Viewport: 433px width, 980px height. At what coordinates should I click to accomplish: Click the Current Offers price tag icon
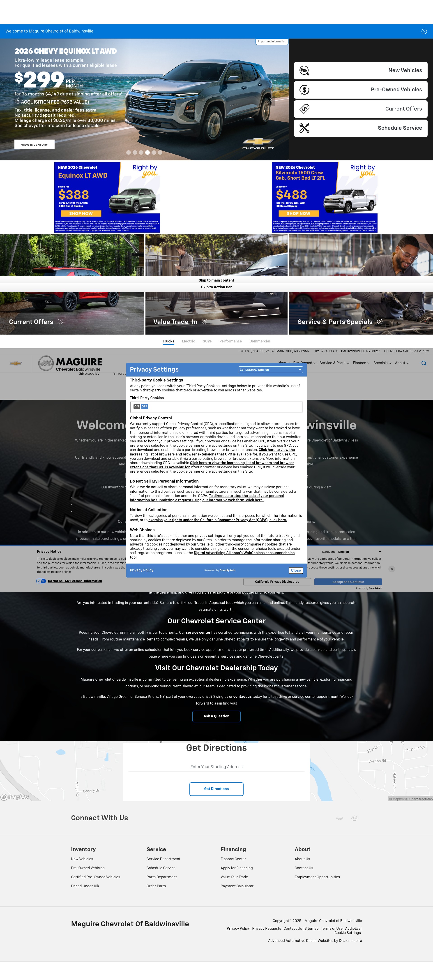coord(304,109)
